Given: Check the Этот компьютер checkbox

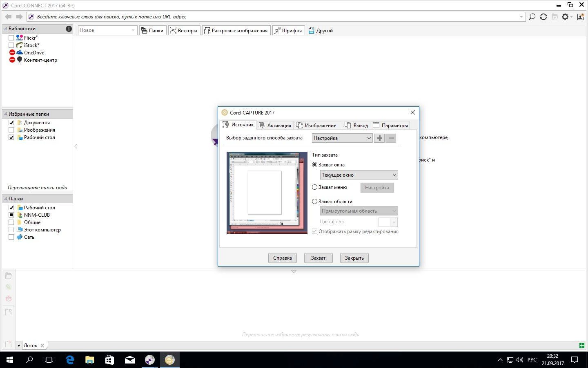Looking at the screenshot, I should point(11,230).
